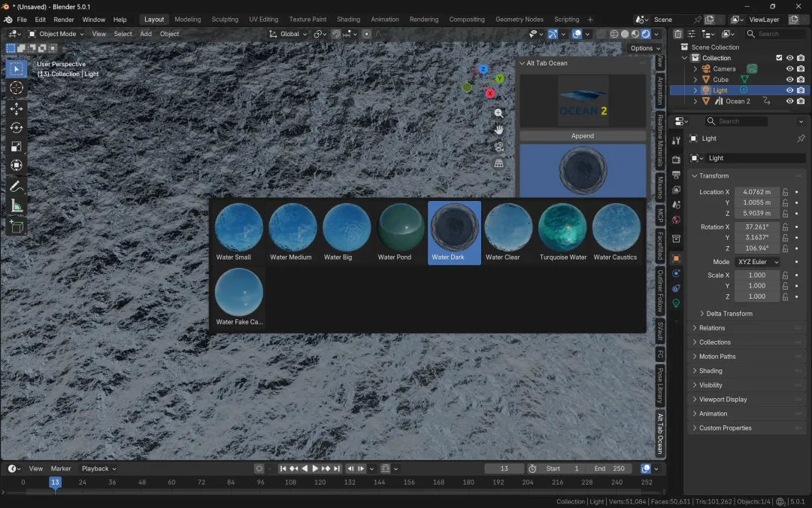
Task: Click the 3D Cursor tool
Action: pos(16,88)
